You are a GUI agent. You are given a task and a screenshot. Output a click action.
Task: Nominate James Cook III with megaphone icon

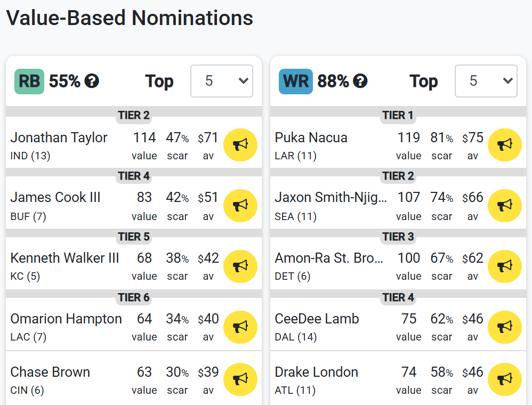240,206
